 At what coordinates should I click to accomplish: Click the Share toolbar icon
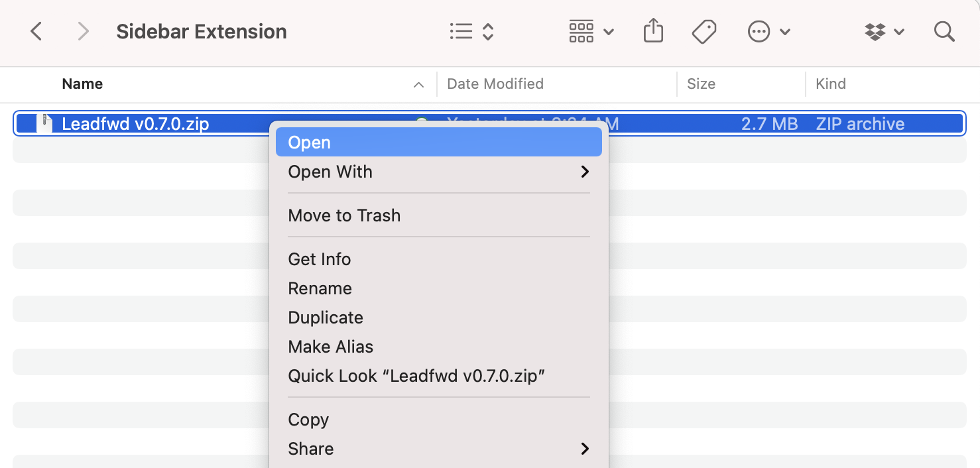(x=653, y=31)
